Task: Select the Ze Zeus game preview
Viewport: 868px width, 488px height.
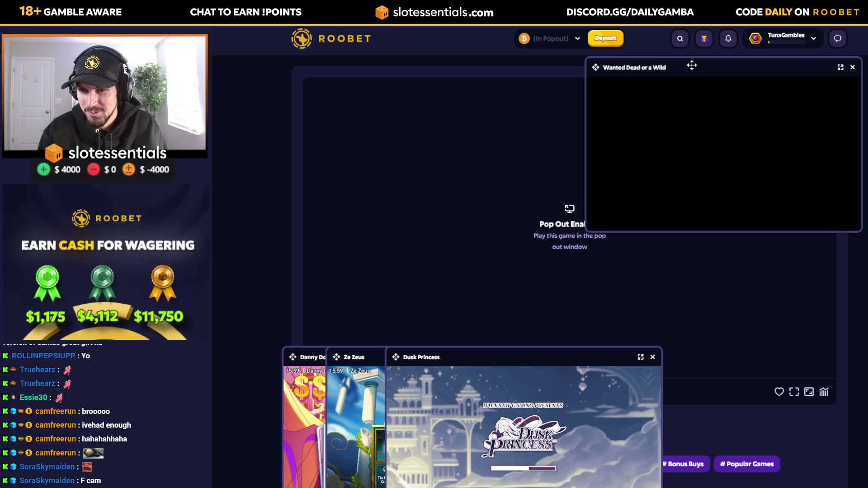Action: pos(356,427)
